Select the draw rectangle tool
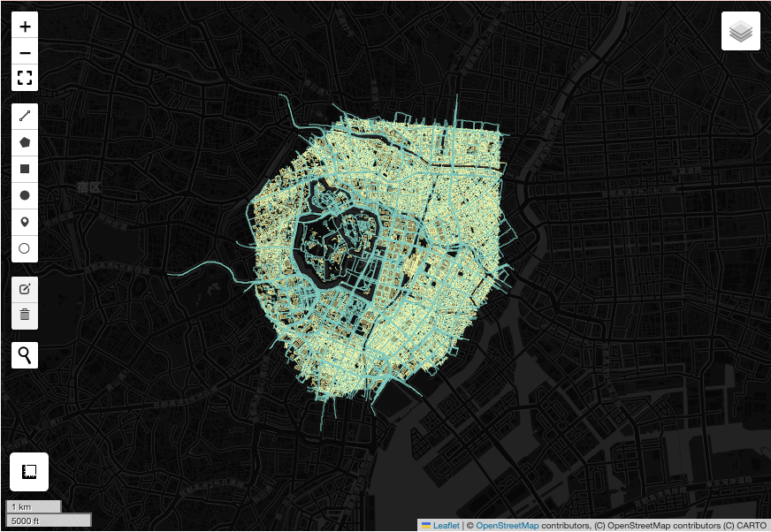771x532 pixels. 25,169
